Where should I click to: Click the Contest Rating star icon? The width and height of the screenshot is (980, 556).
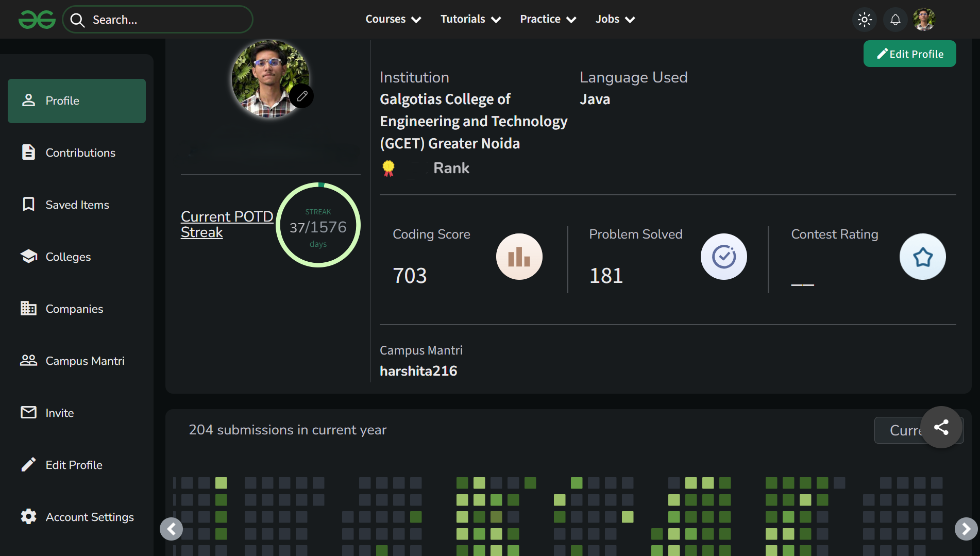click(x=922, y=257)
